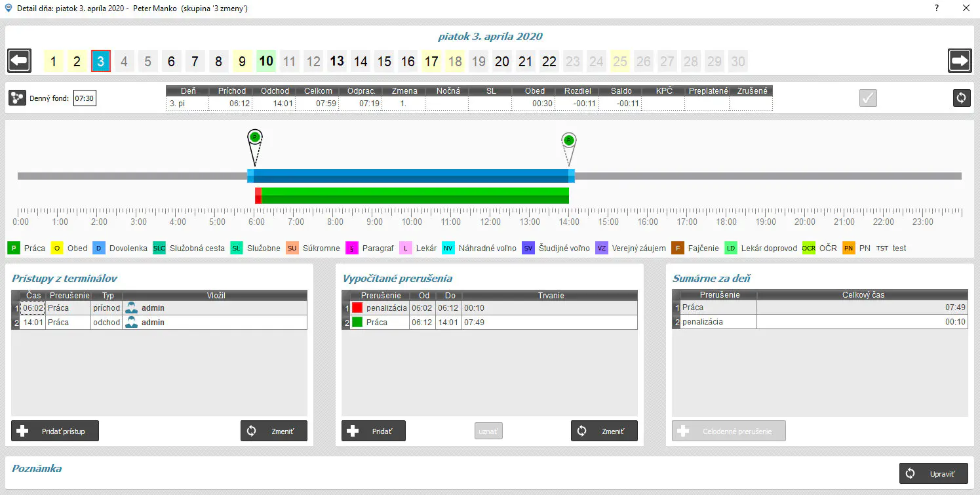Click the Súkromne SU legend icon
Image resolution: width=980 pixels, height=495 pixels.
(292, 248)
